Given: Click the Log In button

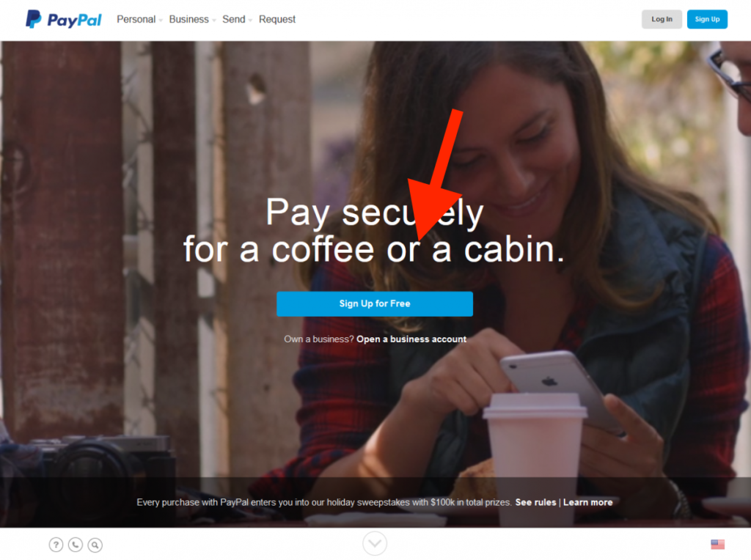Looking at the screenshot, I should (x=662, y=19).
